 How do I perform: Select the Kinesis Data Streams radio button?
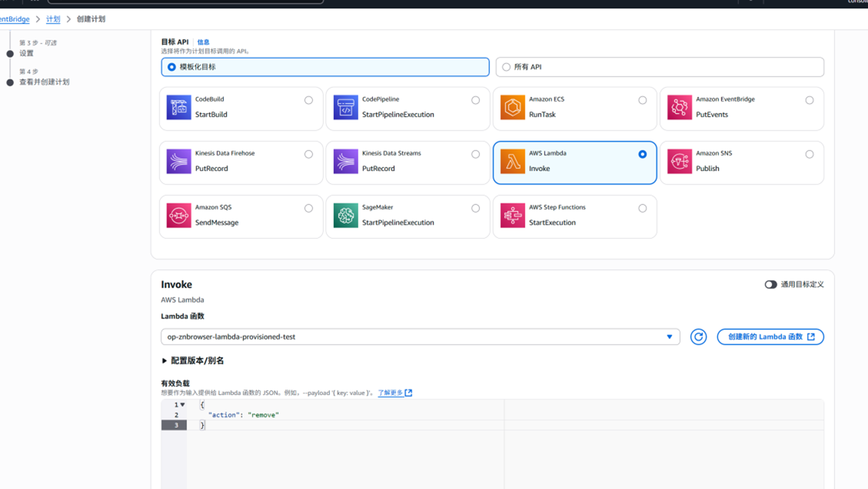click(x=475, y=154)
